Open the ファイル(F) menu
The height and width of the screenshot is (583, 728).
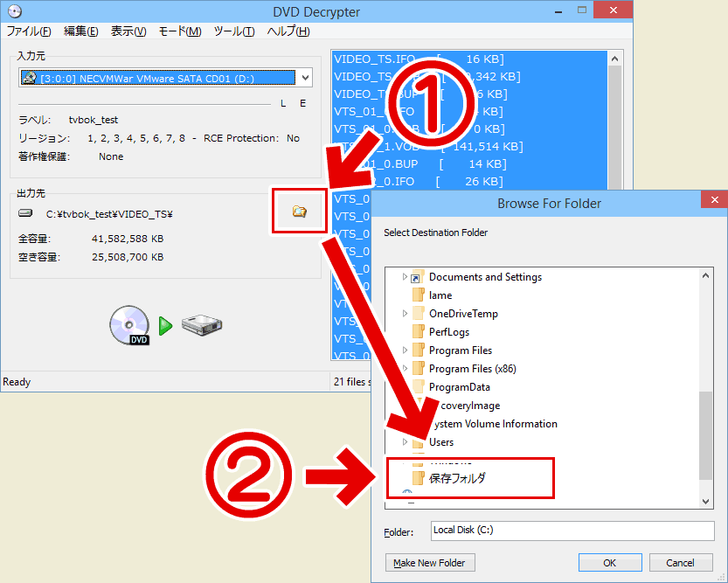tap(29, 31)
